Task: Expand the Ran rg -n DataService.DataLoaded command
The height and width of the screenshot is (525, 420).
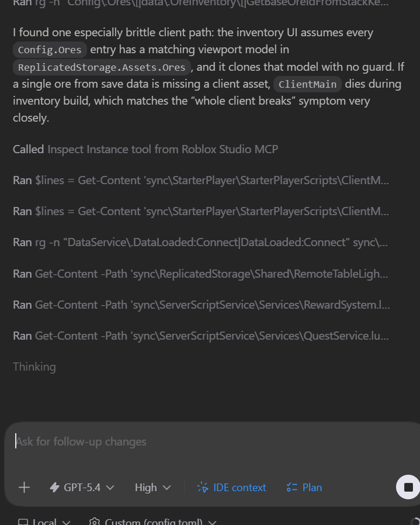Action: click(200, 242)
